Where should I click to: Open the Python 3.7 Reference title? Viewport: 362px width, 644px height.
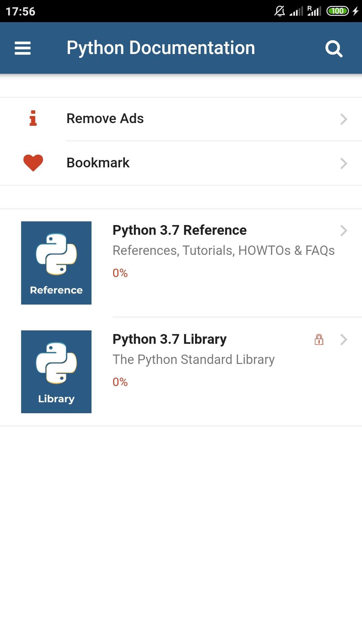(x=179, y=230)
